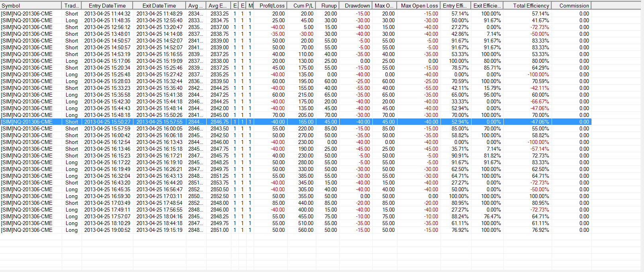Click the Profit/Loss value 85.00

[278, 203]
